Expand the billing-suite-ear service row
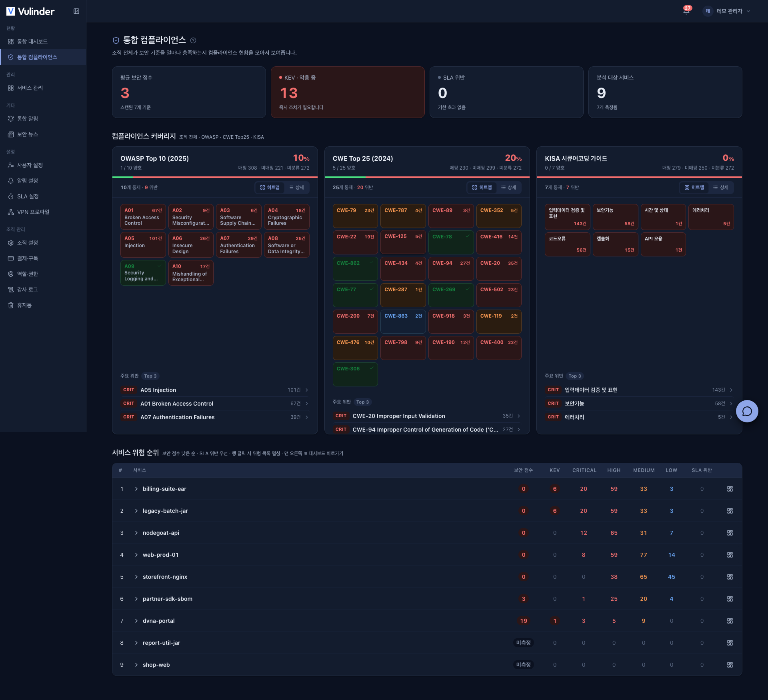Viewport: 768px width, 700px height. point(136,489)
